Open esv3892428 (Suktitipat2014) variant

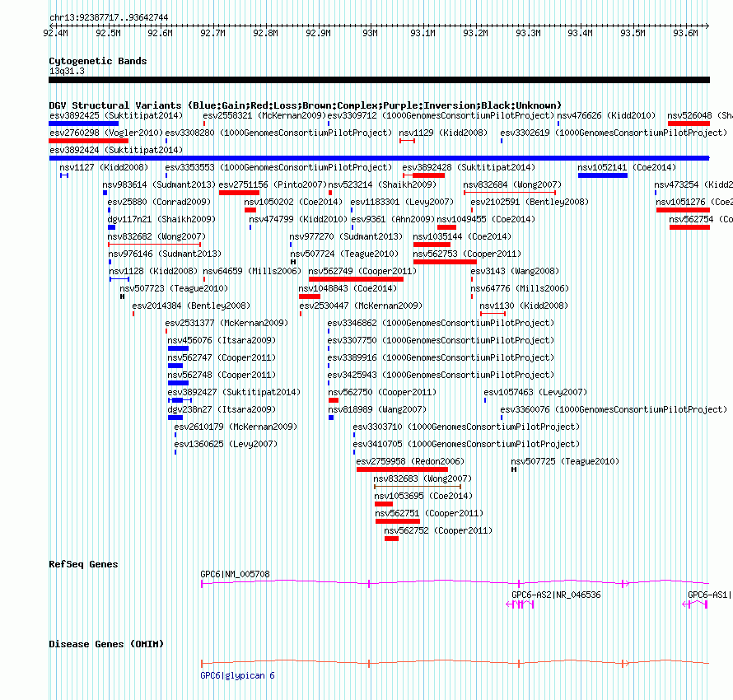click(469, 167)
